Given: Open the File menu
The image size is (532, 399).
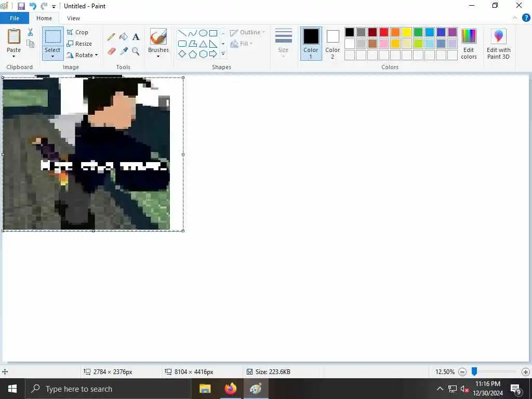Looking at the screenshot, I should click(15, 18).
